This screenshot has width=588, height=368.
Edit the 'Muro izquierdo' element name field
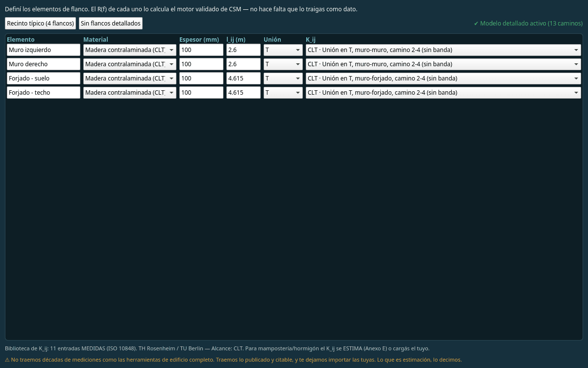[44, 50]
